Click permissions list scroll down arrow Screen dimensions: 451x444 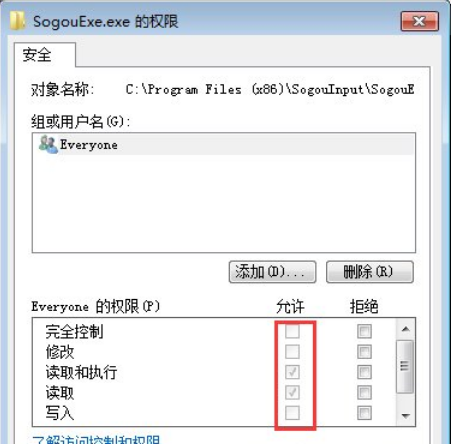coord(405,416)
